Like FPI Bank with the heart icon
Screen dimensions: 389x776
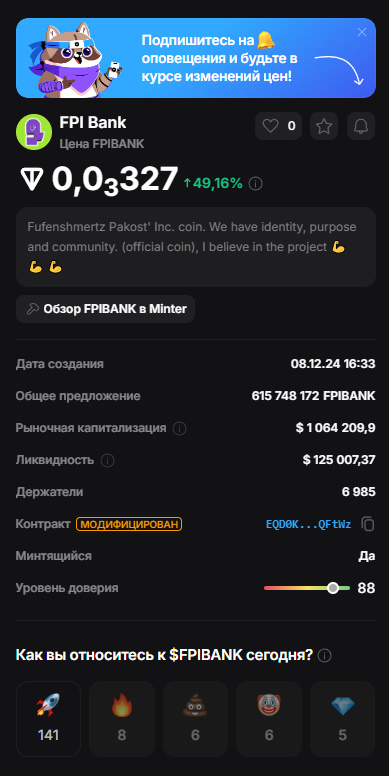click(x=278, y=126)
